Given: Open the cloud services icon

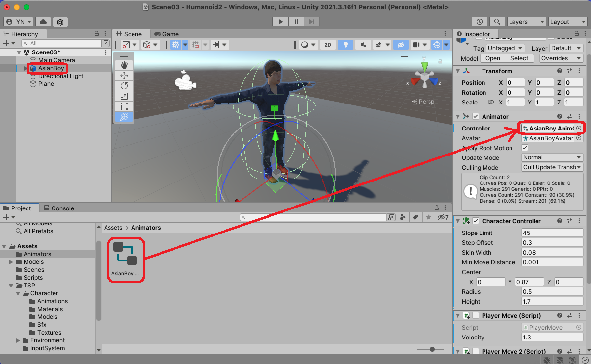Looking at the screenshot, I should click(x=43, y=22).
